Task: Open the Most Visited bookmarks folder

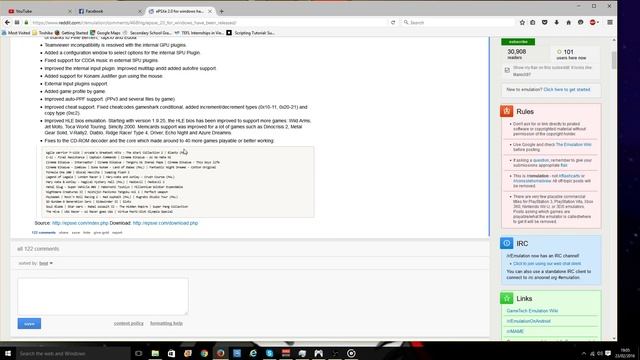Action: (16, 33)
